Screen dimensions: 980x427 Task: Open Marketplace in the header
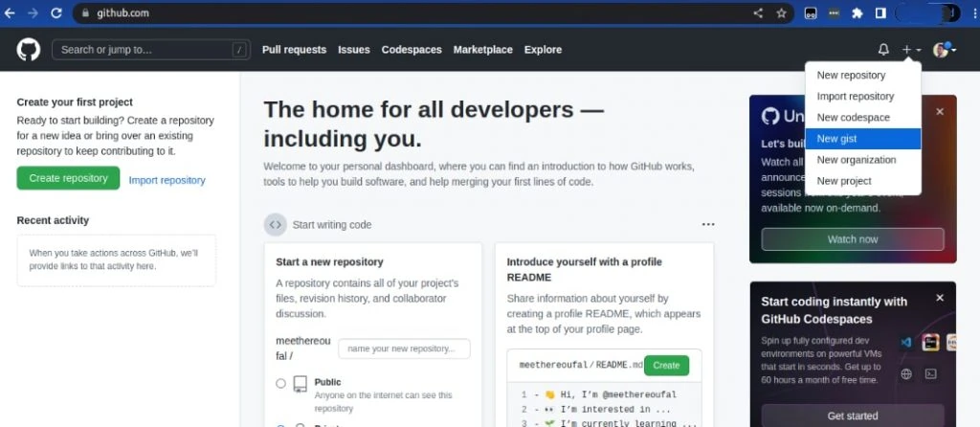tap(482, 50)
